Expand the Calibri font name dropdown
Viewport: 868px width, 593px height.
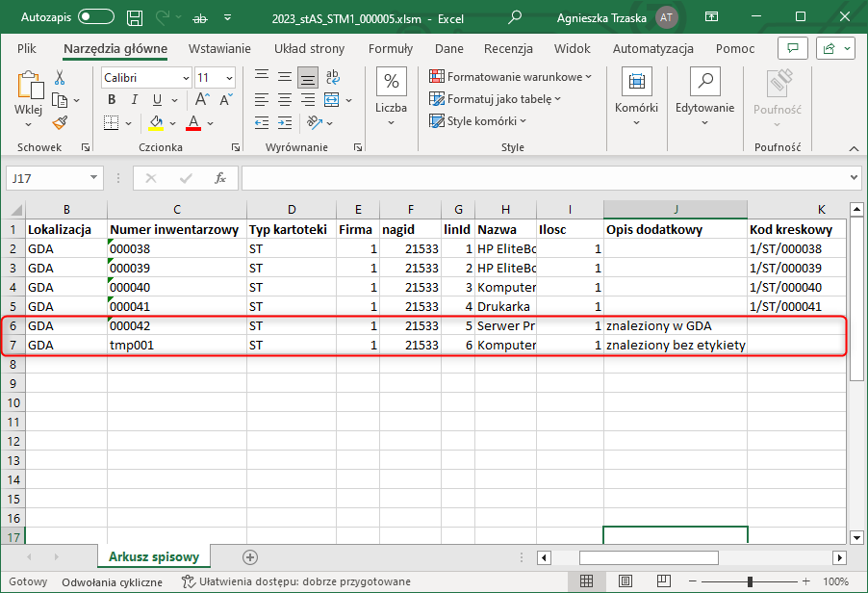click(x=185, y=78)
